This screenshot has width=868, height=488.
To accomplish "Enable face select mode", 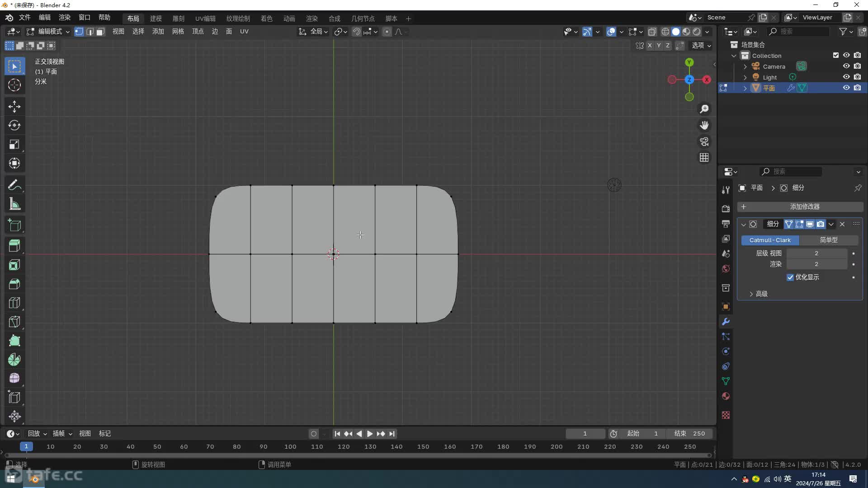I will pyautogui.click(x=100, y=32).
